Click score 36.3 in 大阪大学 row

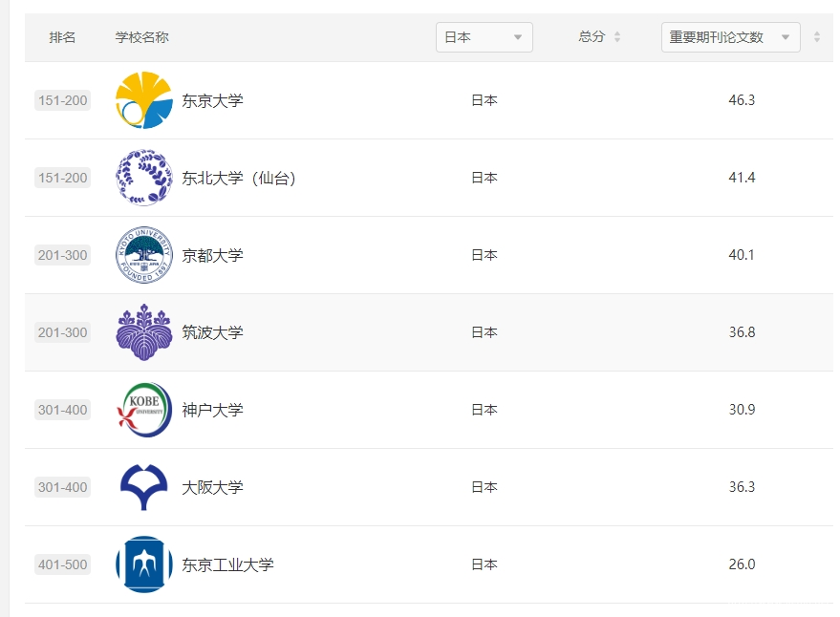(742, 487)
